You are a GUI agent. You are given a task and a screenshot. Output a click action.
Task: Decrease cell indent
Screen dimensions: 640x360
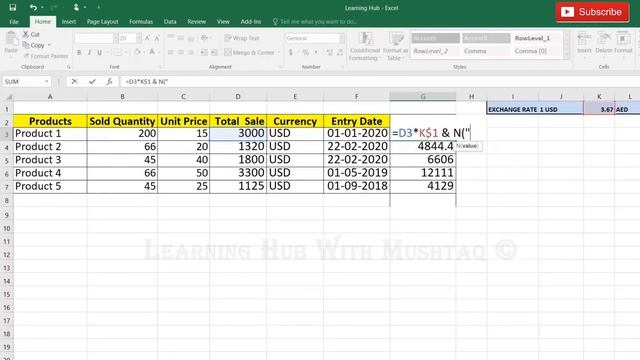pos(204,52)
